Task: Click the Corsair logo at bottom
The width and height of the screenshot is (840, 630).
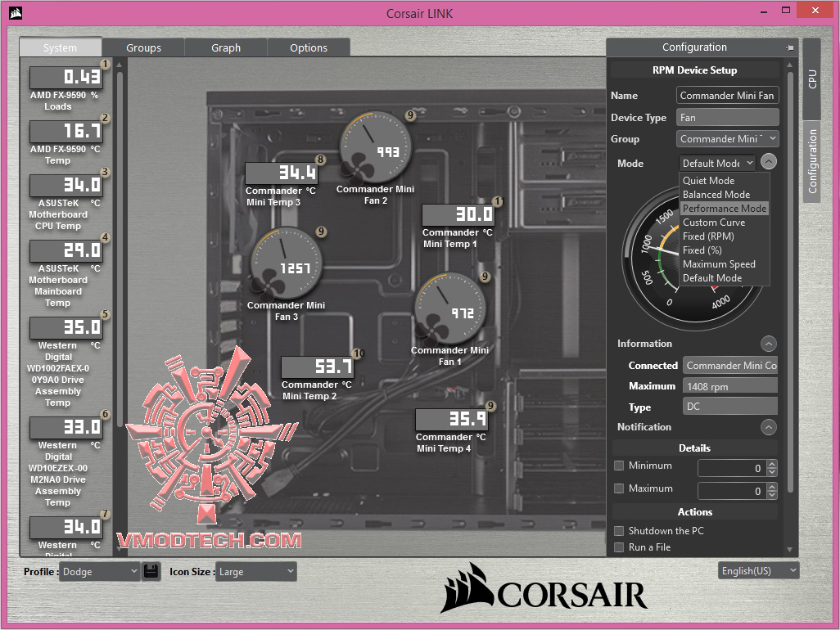Action: tap(544, 589)
